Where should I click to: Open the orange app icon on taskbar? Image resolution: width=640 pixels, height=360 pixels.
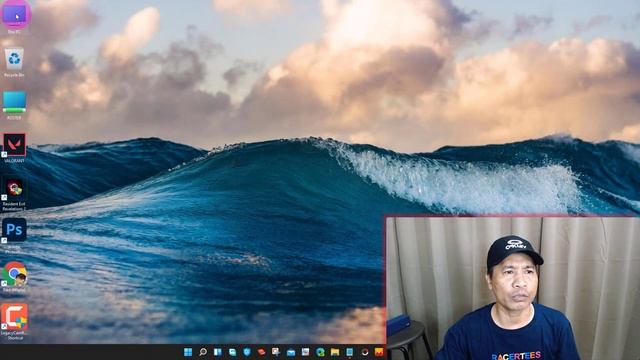(379, 352)
